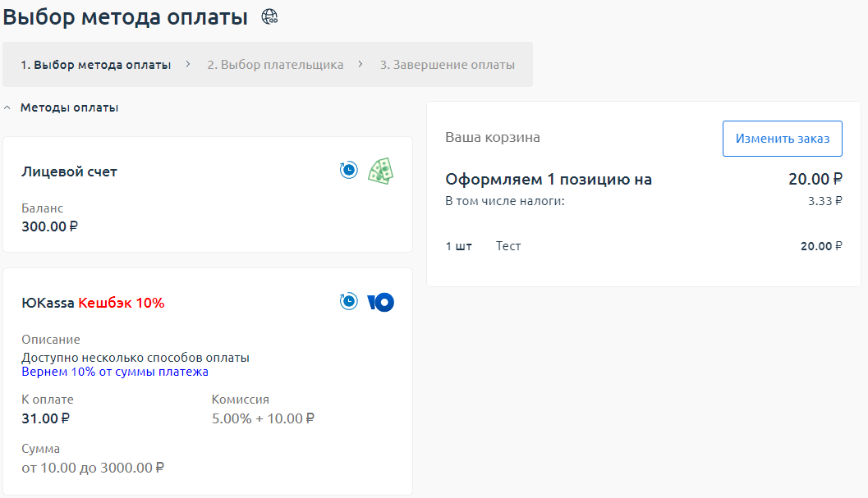The image size is (868, 498).
Task: Go to step 2 Выбор плательщика
Action: point(275,65)
